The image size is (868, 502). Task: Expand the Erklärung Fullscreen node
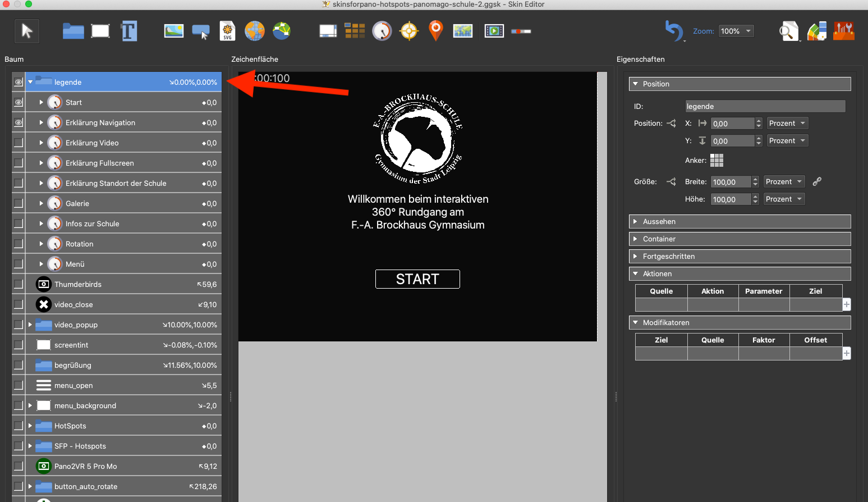[41, 163]
